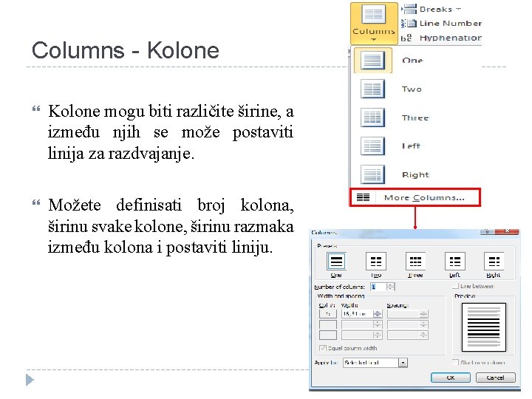Open the Columns ribbon dropdown button
This screenshot has height=399, width=532.
pyautogui.click(x=374, y=24)
